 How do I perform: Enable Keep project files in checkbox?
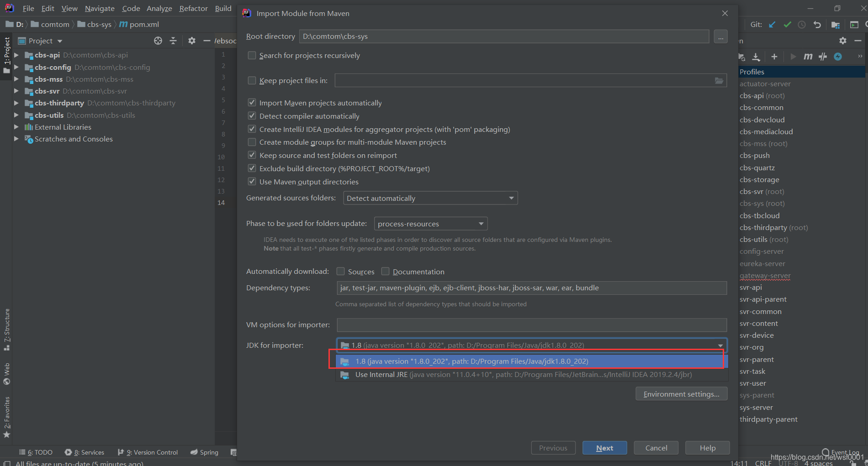coord(252,80)
